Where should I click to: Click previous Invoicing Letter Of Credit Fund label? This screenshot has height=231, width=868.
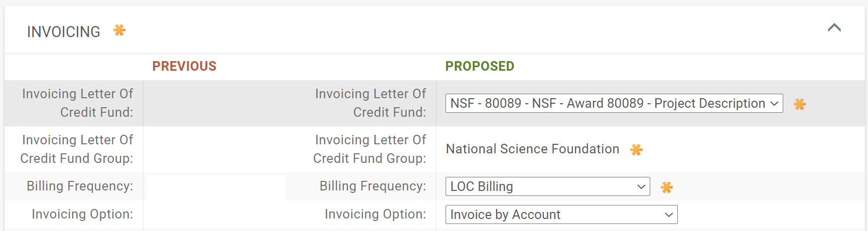(x=78, y=103)
